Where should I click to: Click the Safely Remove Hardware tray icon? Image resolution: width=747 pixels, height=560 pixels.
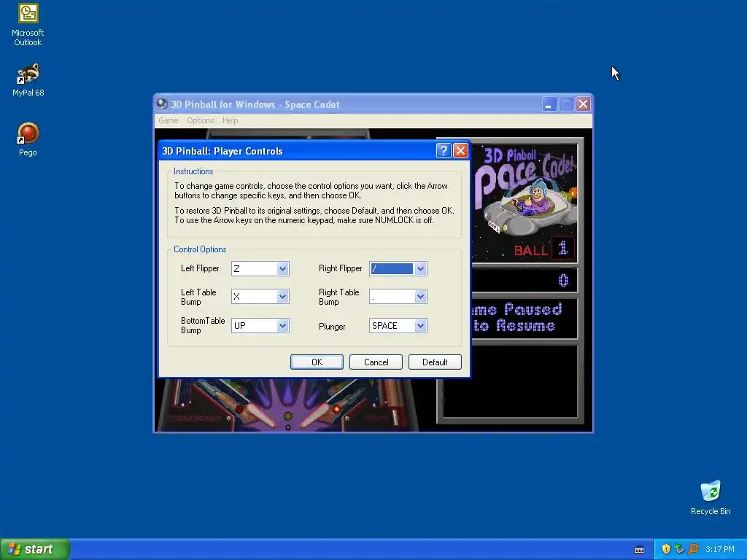(679, 549)
